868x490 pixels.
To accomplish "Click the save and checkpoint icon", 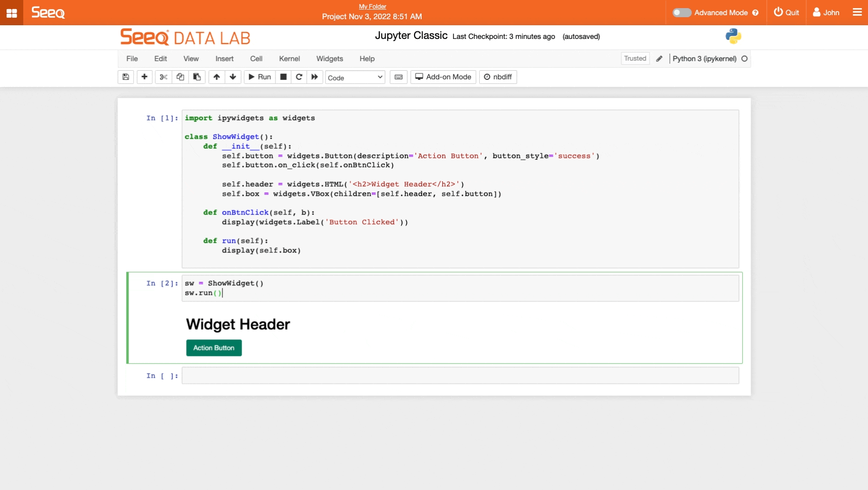I will coord(126,77).
